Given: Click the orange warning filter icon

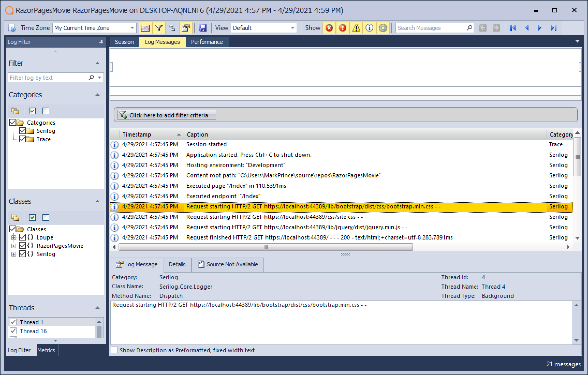Looking at the screenshot, I should tap(356, 28).
